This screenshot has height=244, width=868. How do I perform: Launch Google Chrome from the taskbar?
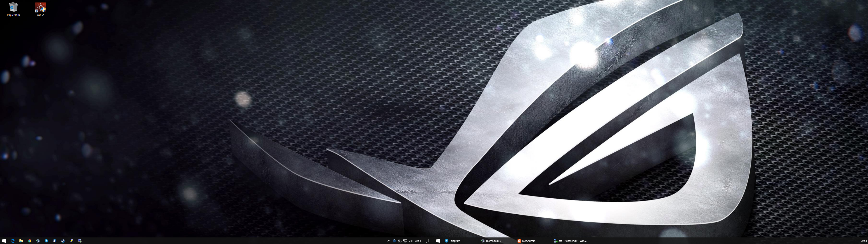click(x=30, y=241)
